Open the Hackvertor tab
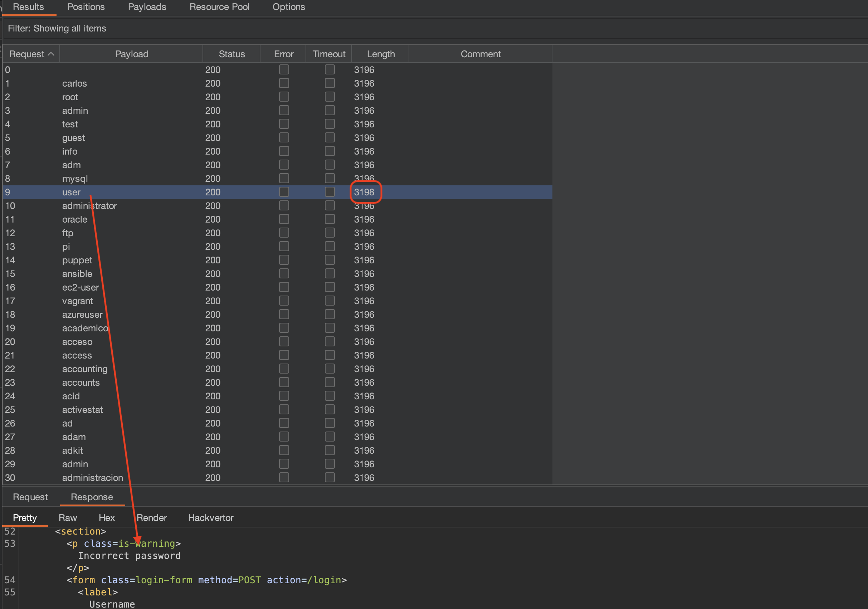868x609 pixels. [211, 517]
